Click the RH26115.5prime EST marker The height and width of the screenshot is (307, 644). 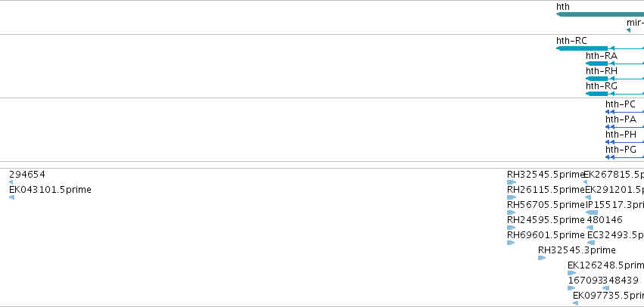(512, 197)
